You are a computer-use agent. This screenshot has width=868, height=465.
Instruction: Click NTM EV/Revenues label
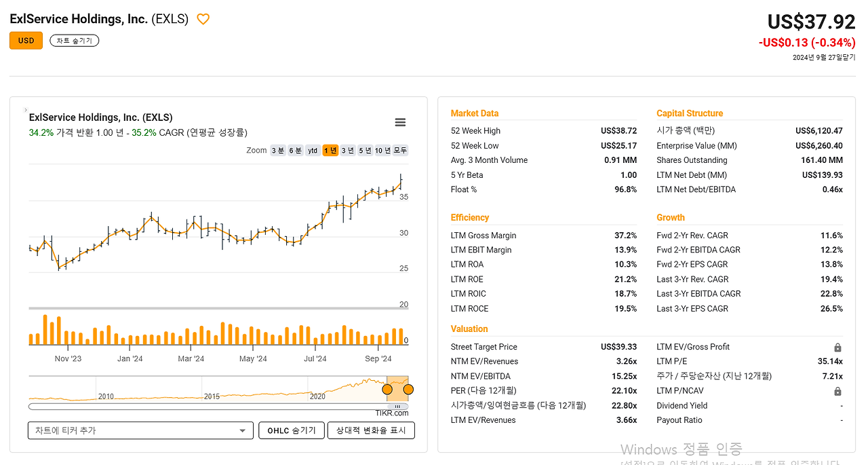(484, 362)
